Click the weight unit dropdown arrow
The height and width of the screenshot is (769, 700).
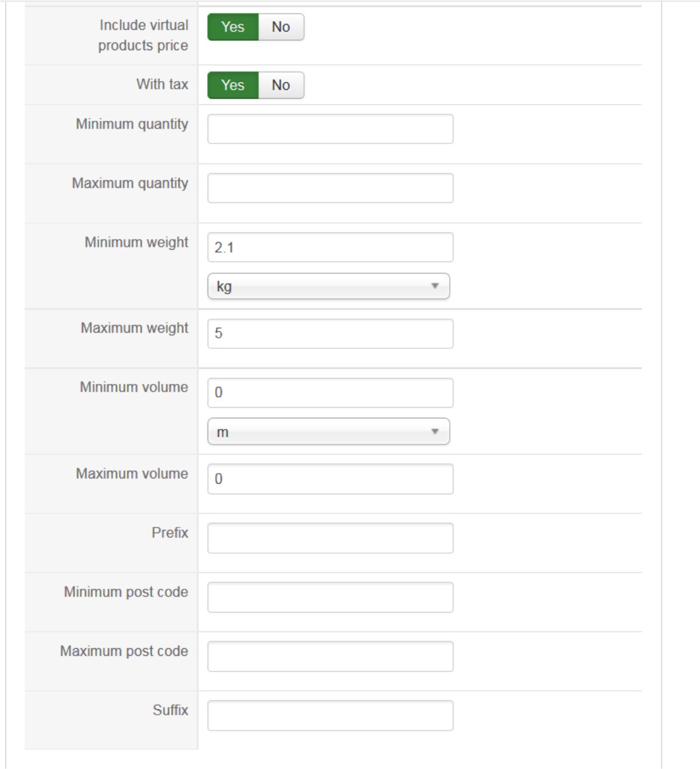tap(435, 286)
